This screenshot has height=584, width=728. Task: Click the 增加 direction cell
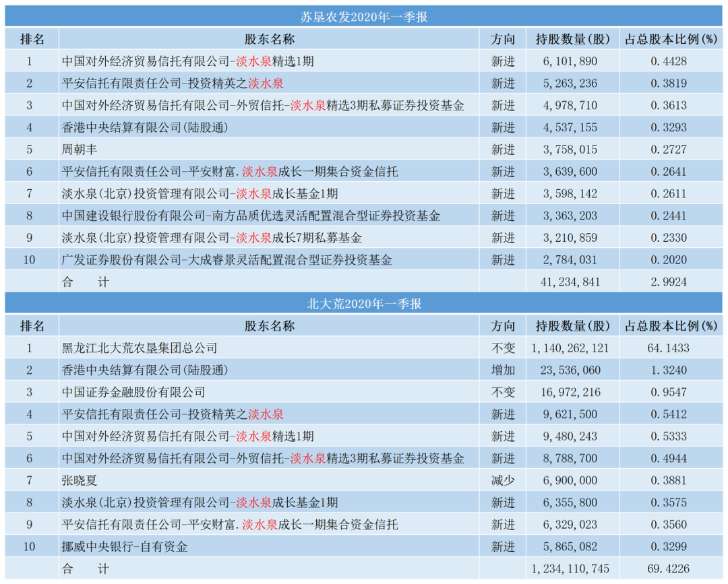pyautogui.click(x=503, y=370)
